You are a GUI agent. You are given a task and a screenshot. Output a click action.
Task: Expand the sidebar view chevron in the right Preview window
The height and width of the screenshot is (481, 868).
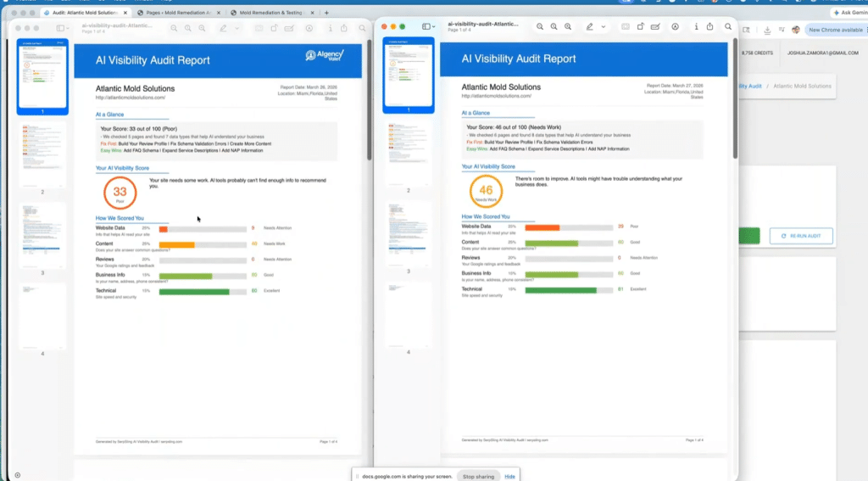point(435,27)
